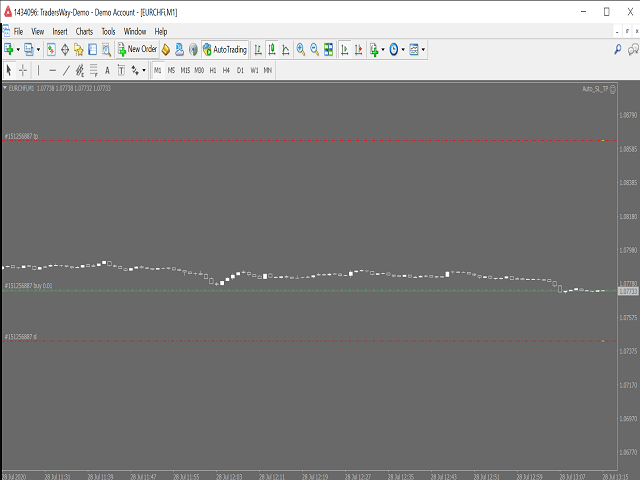Select the Equidistant Channel tool
The image size is (640, 480).
[x=80, y=70]
